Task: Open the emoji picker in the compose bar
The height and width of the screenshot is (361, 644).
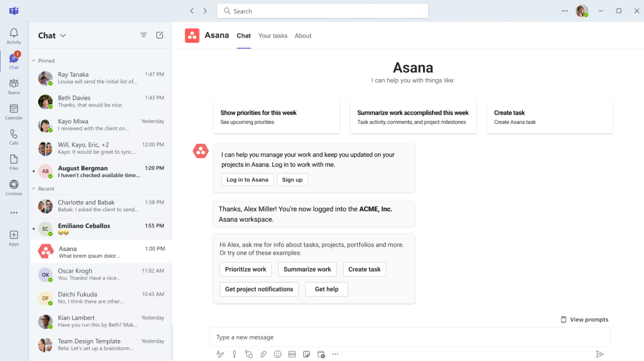Action: point(277,354)
